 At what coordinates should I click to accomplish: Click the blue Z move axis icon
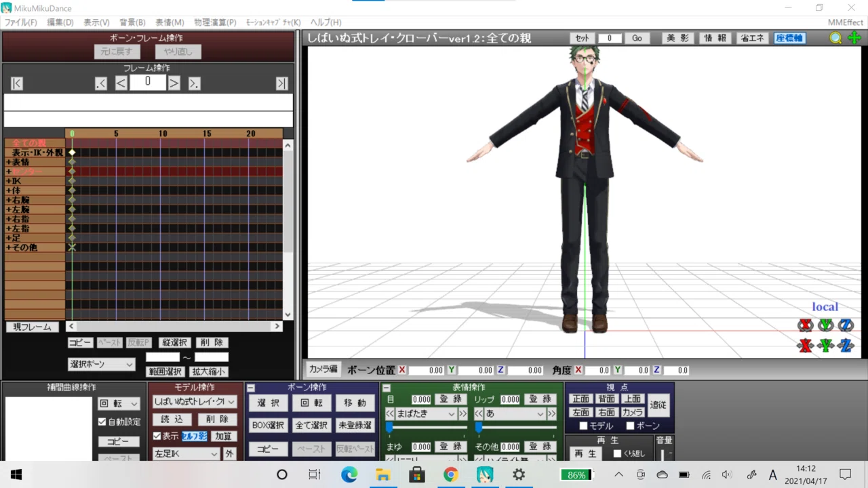pos(846,346)
